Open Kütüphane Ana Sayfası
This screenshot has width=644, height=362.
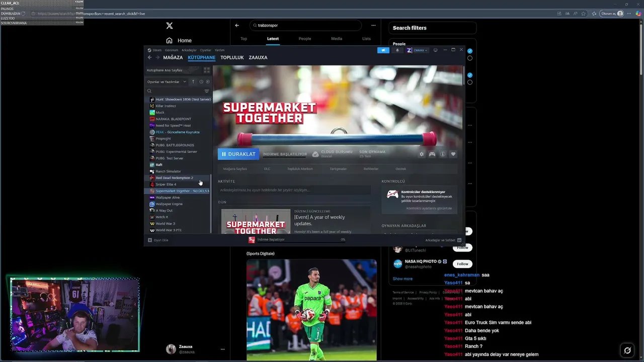(173, 70)
